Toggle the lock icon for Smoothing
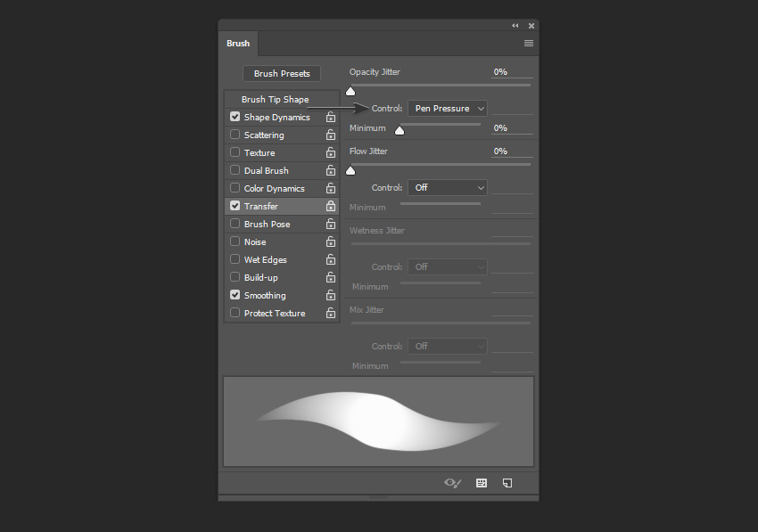Viewport: 758px width, 532px height. [x=331, y=295]
